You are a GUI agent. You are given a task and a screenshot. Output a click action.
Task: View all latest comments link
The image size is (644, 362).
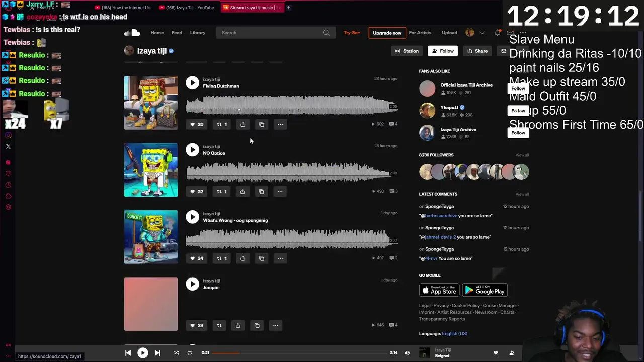click(522, 194)
